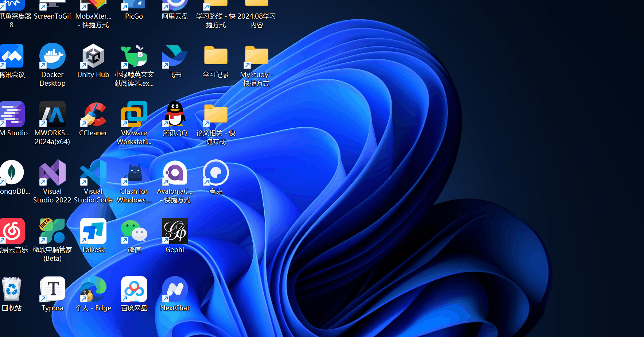
Task: Select the 学习记录 folder
Action: tap(216, 55)
